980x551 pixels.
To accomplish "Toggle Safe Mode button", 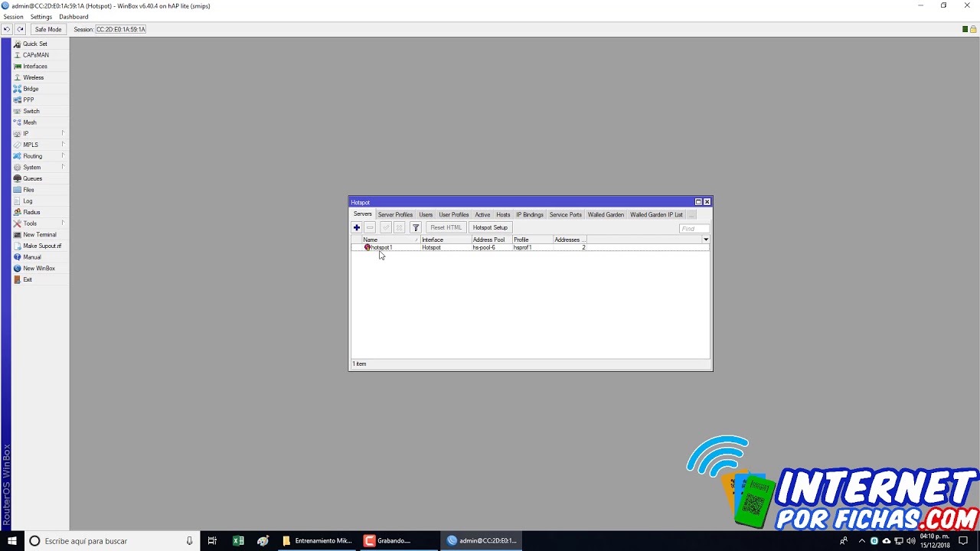I will pos(48,29).
